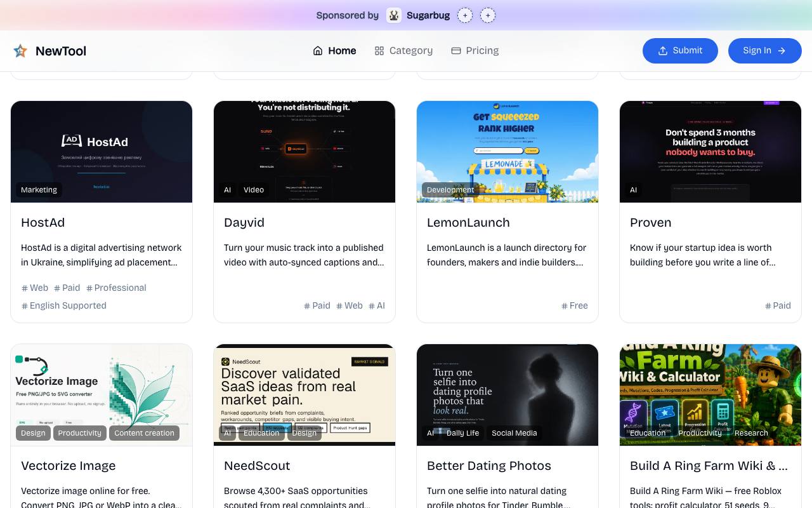Select the Productivity badge on Vectorize Image
This screenshot has height=508, width=812.
coord(80,433)
